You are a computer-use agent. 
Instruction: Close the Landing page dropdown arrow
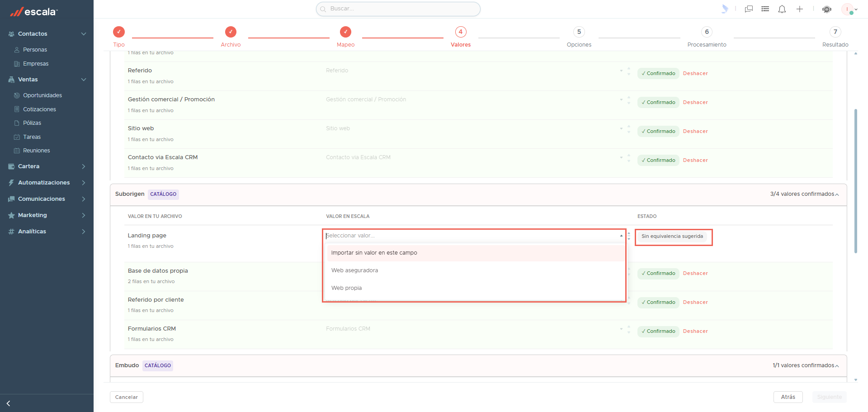coord(621,236)
